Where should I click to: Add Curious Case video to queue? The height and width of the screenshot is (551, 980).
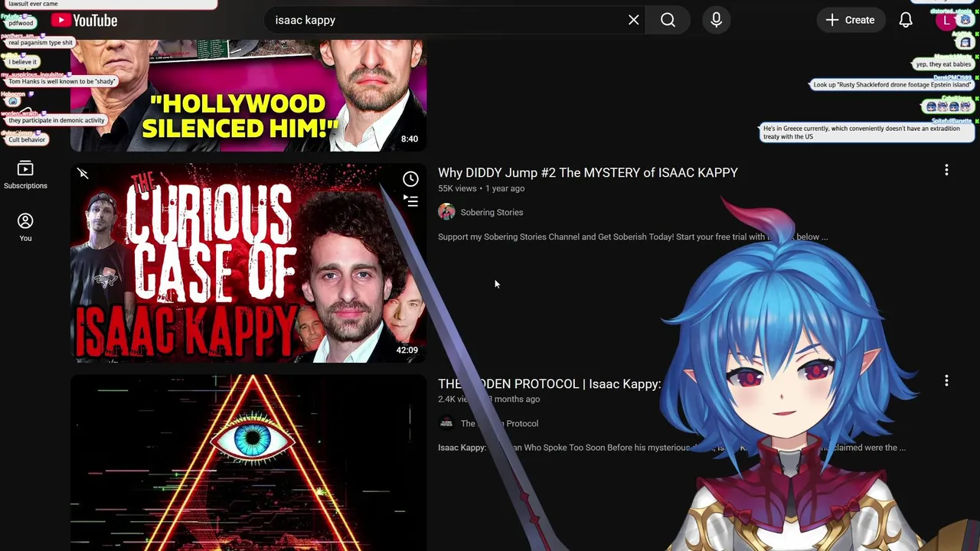(411, 201)
